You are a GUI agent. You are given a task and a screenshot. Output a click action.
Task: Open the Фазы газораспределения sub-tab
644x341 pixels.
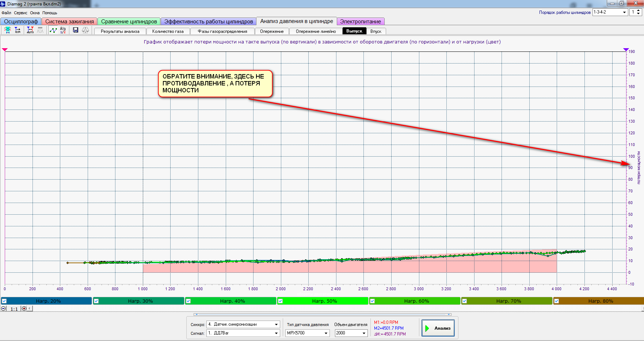coord(222,31)
